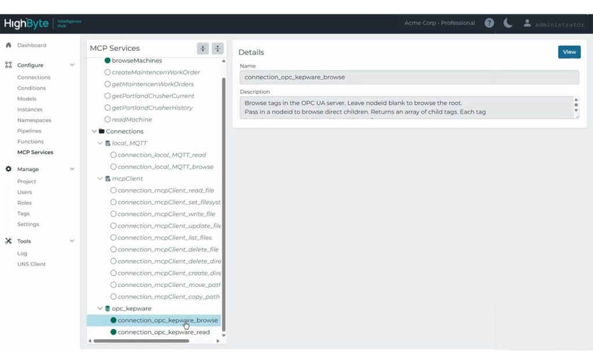Viewport: 593px width, 364px height.
Task: Select the Dashboard home icon
Action: pyautogui.click(x=8, y=45)
